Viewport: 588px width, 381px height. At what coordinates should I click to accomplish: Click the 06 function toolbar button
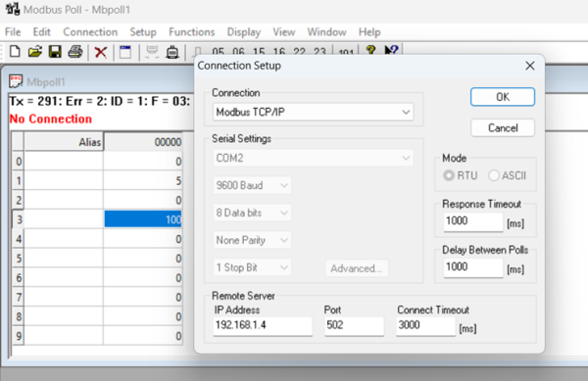238,51
